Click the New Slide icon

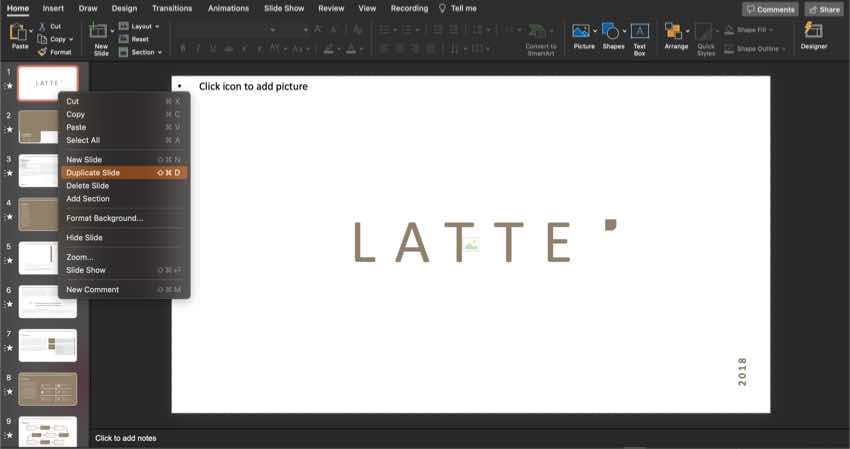tap(100, 33)
